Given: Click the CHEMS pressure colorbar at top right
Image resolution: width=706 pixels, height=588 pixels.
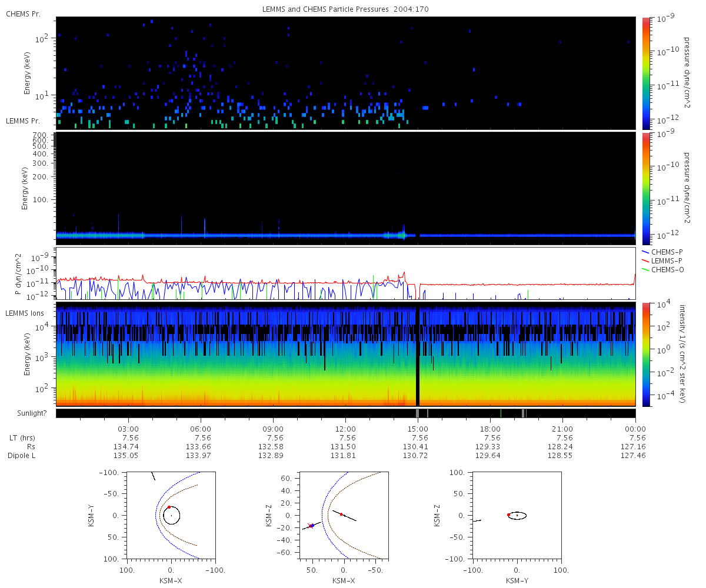Looking at the screenshot, I should [645, 73].
